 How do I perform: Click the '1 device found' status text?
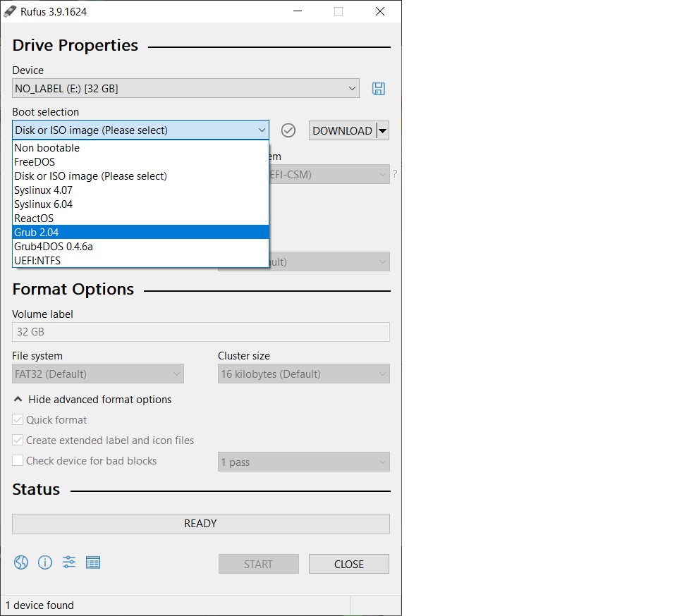[39, 605]
